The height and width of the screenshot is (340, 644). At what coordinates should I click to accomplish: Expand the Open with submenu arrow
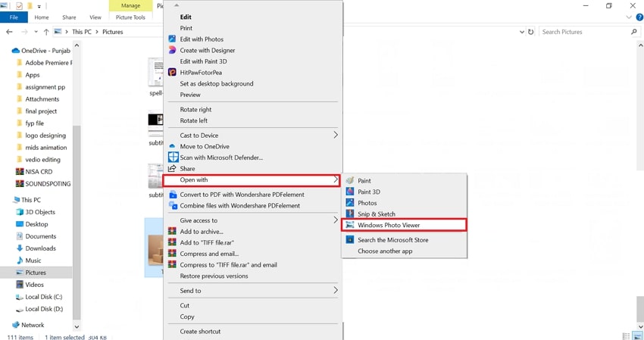(x=336, y=179)
